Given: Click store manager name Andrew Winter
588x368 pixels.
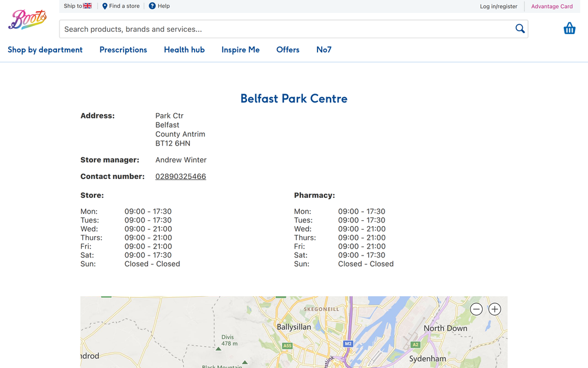Looking at the screenshot, I should pyautogui.click(x=181, y=160).
